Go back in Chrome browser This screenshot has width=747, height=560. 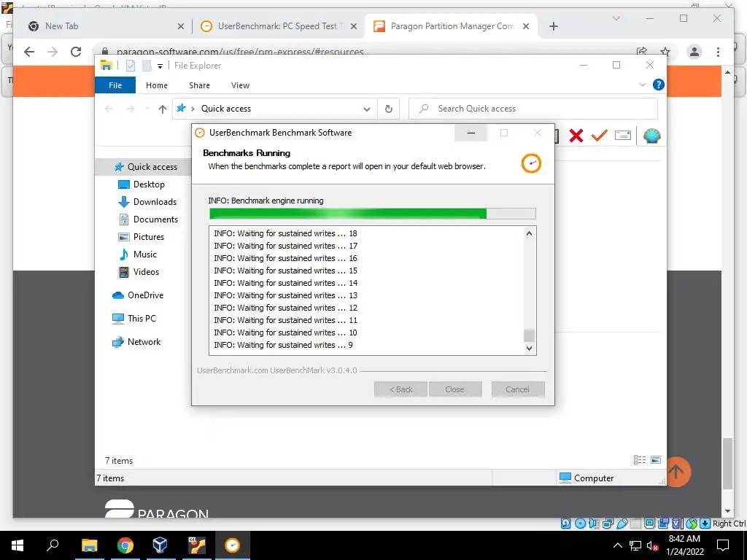(29, 52)
